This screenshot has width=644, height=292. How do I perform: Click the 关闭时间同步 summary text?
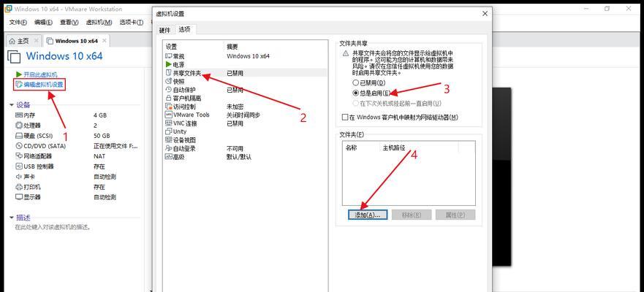(243, 115)
